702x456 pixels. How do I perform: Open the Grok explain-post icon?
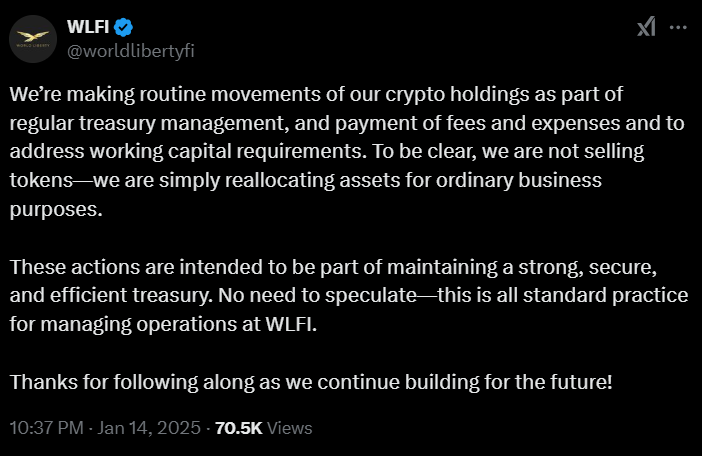click(x=646, y=27)
